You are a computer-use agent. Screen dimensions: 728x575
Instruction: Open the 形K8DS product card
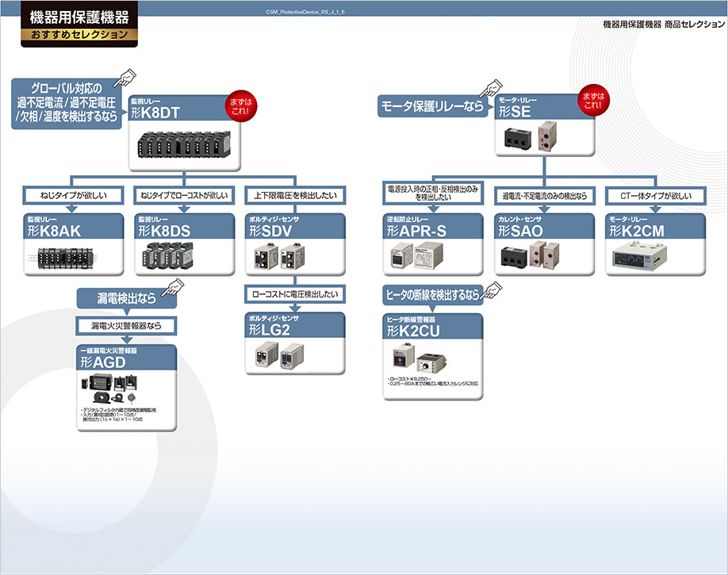click(x=184, y=244)
